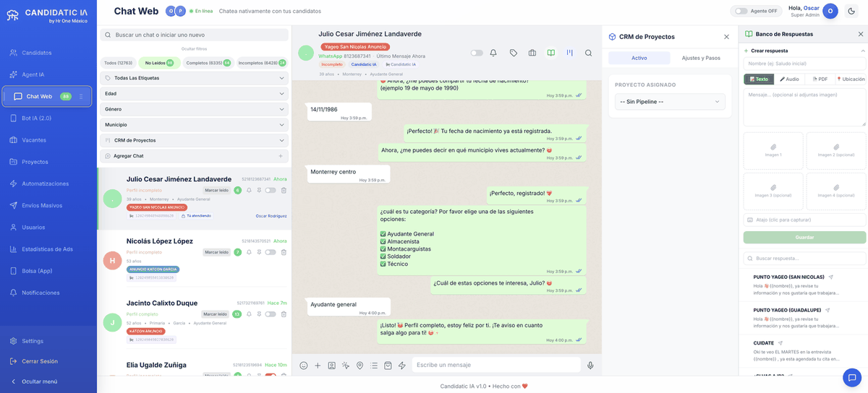868x393 pixels.
Task: Click bell icon on Nicolás López López row
Action: [x=249, y=252]
